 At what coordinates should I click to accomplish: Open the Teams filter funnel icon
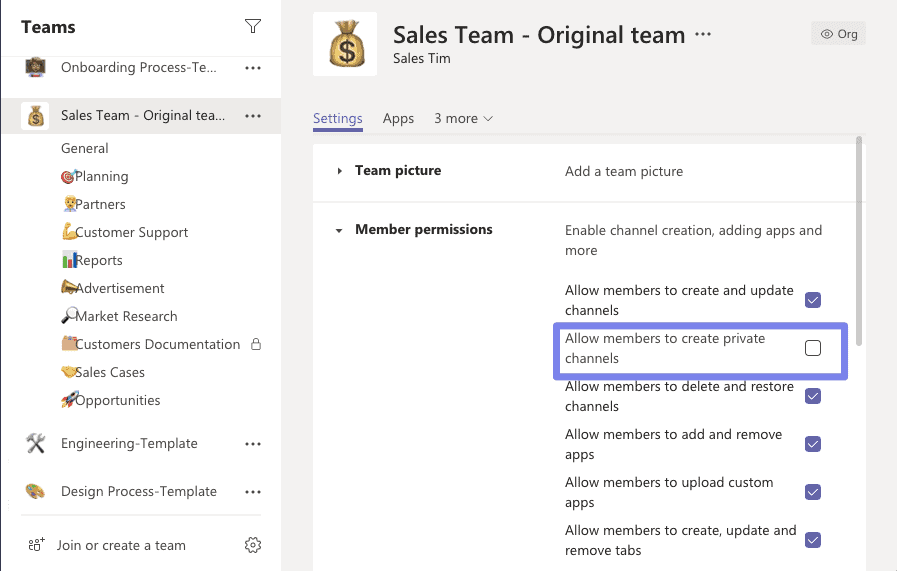pyautogui.click(x=253, y=26)
